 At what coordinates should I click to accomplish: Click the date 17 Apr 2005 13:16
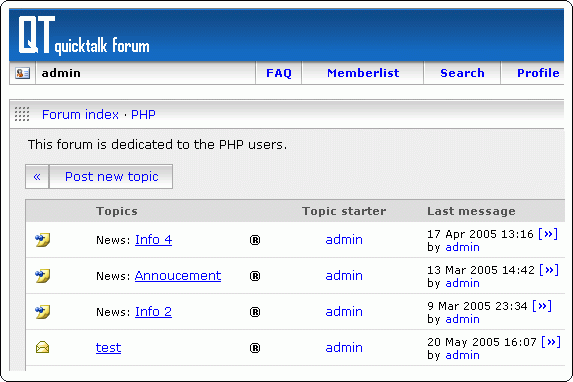point(480,234)
